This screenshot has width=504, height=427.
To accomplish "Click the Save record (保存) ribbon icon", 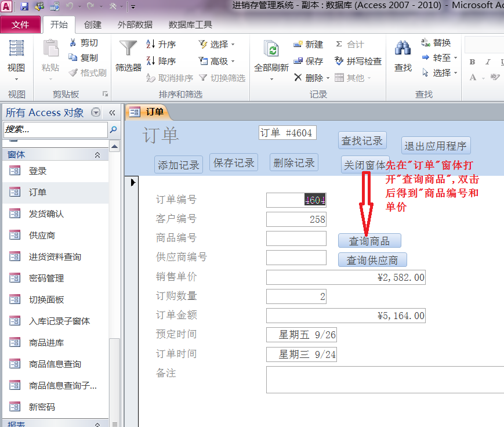I will coord(298,61).
